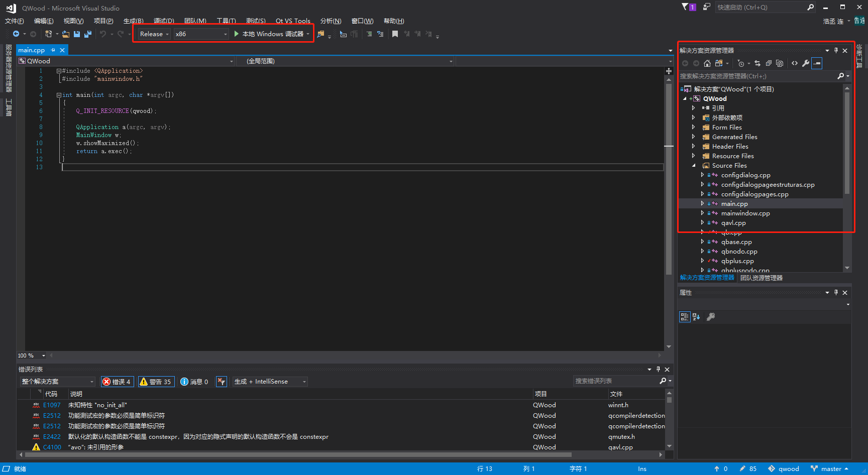Expand the Header Files folder
This screenshot has height=475, width=868.
(x=694, y=147)
